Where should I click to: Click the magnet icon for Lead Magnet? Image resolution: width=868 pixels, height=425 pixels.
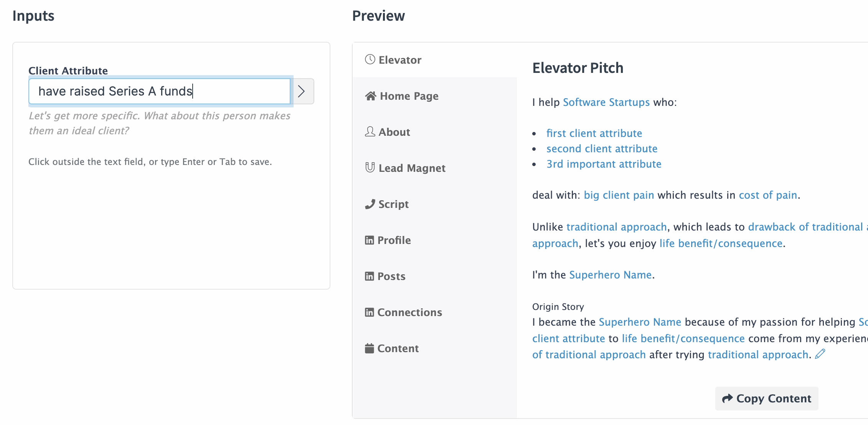[370, 168]
